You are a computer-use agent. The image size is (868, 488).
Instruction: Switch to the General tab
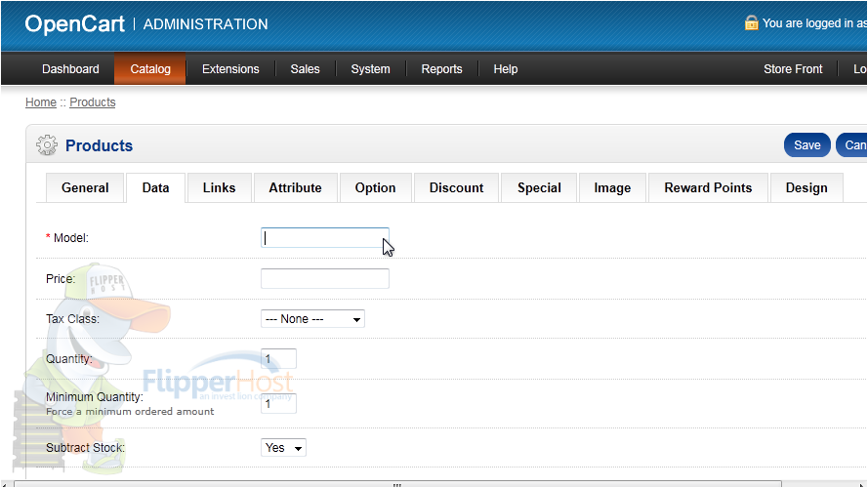tap(85, 188)
